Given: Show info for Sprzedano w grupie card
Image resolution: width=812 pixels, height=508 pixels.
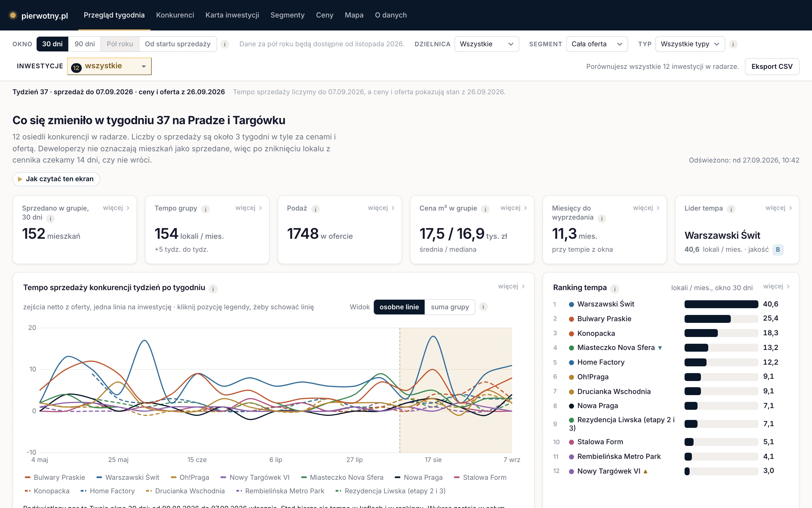Looking at the screenshot, I should pos(51,219).
